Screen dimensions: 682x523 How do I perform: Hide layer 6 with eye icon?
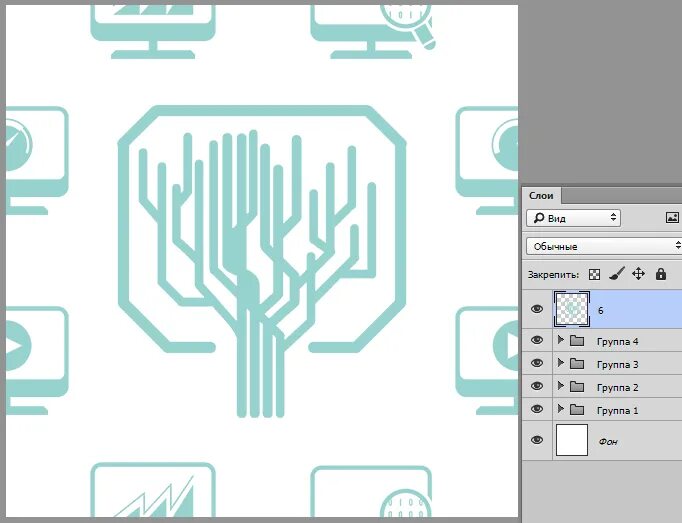(537, 309)
